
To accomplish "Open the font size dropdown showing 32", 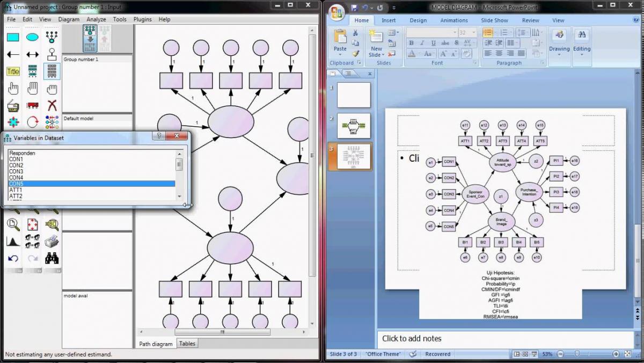I will pos(473,33).
